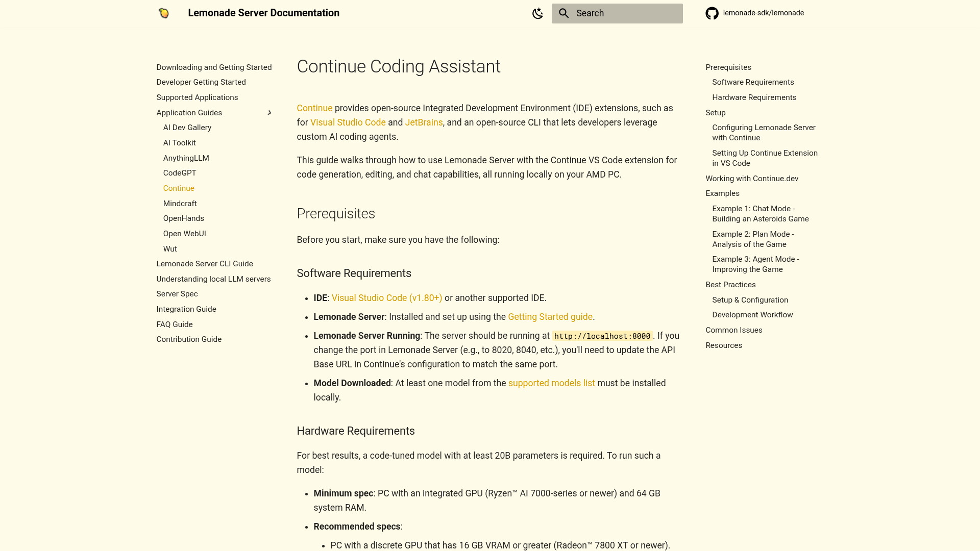The image size is (980, 551).
Task: Open supported models list link
Action: [551, 383]
